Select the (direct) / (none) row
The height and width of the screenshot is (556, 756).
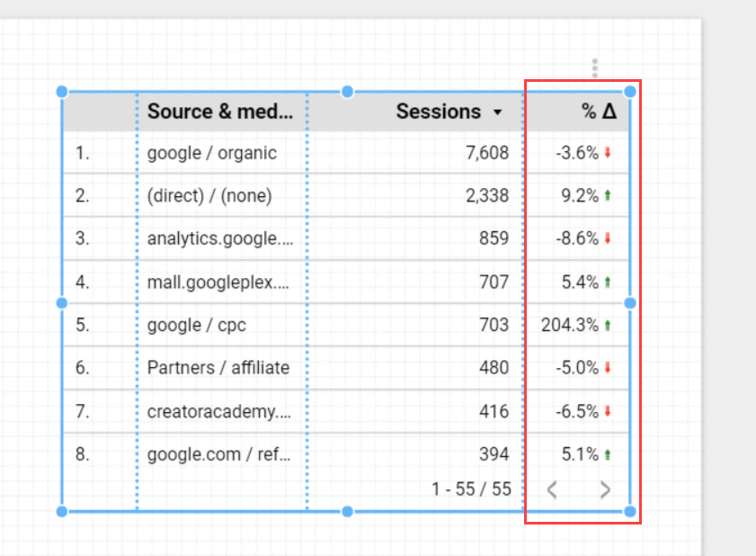click(346, 195)
